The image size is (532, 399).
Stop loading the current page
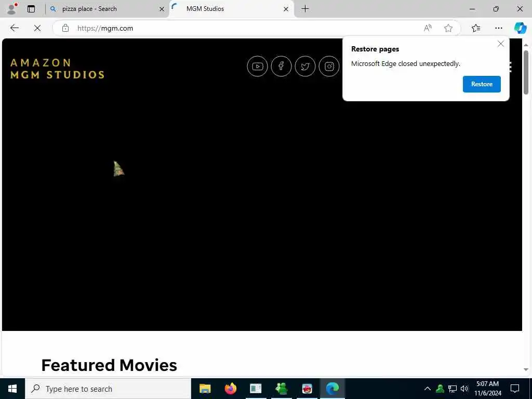click(x=37, y=28)
